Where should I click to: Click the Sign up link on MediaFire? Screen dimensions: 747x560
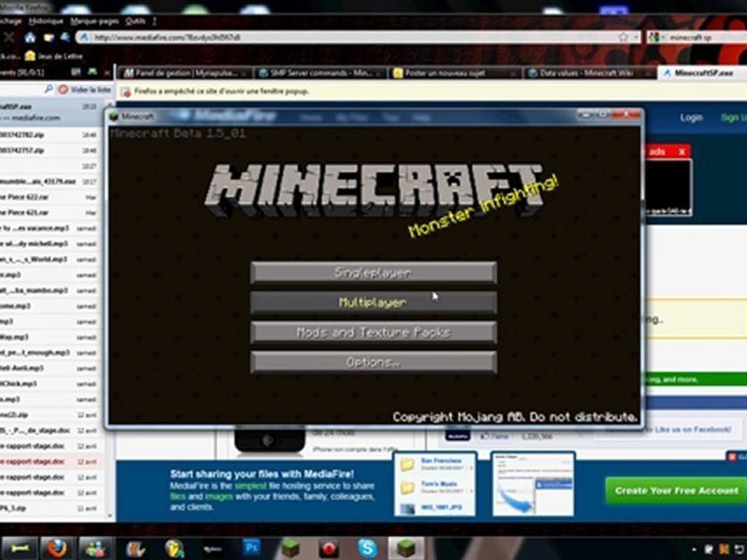coord(733,117)
